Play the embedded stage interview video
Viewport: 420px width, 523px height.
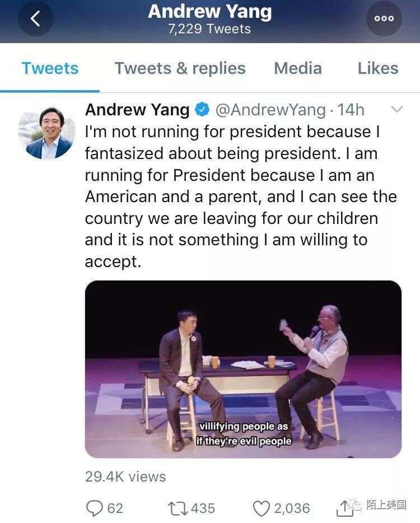click(243, 369)
